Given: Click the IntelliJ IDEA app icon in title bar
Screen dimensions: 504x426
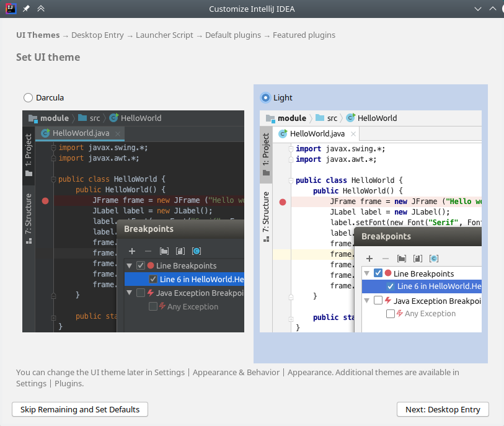Looking at the screenshot, I should click(x=11, y=9).
